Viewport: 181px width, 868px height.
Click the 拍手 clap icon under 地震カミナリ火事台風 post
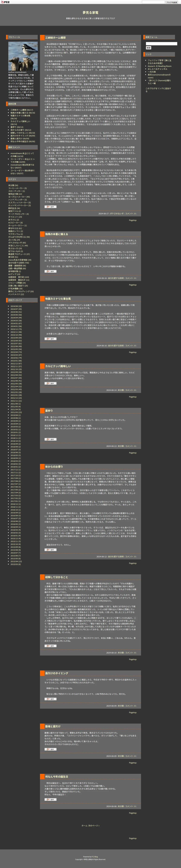(x=51, y=339)
